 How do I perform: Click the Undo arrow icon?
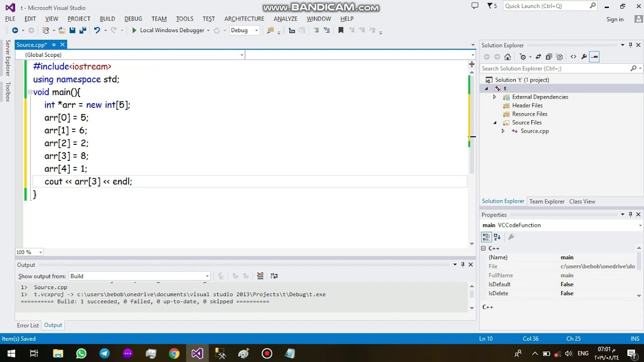pos(97,30)
